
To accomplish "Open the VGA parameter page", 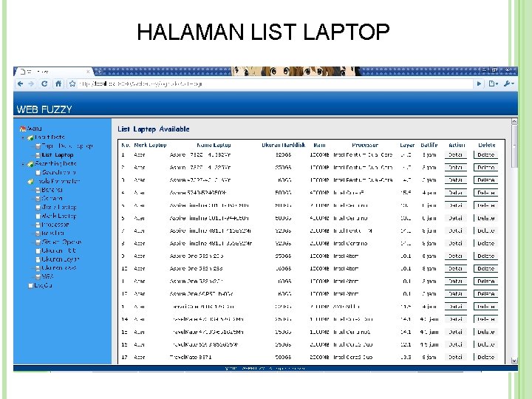I will point(47,276).
